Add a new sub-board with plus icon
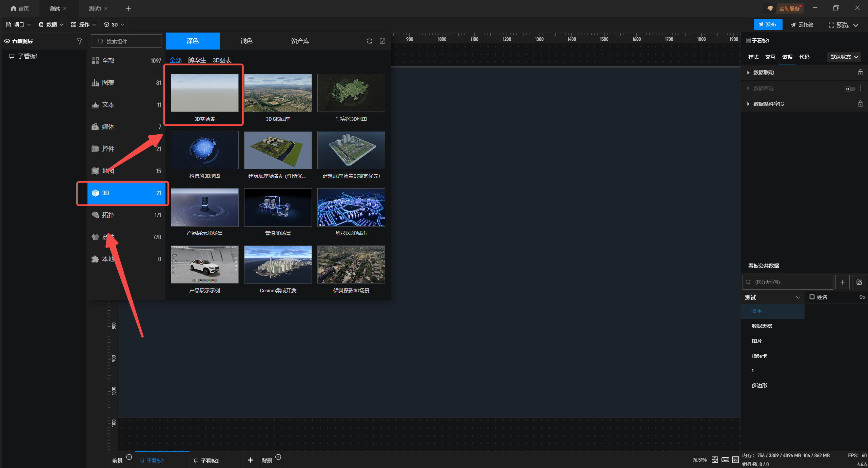Image resolution: width=868 pixels, height=468 pixels. [250, 460]
